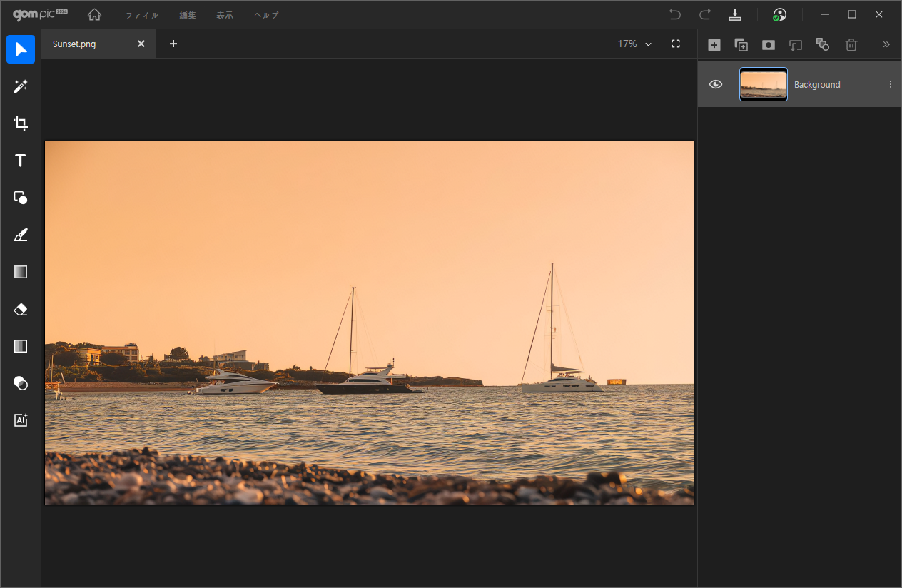The image size is (902, 588).
Task: Choose the Shapes tool
Action: pyautogui.click(x=21, y=198)
